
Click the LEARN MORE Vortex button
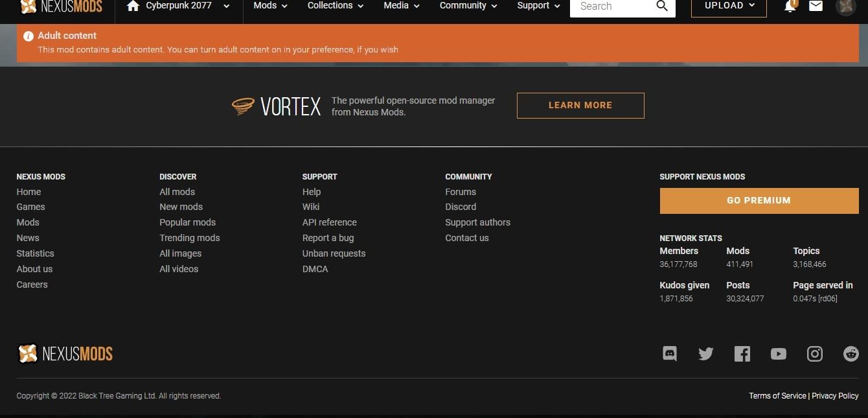[x=580, y=105]
